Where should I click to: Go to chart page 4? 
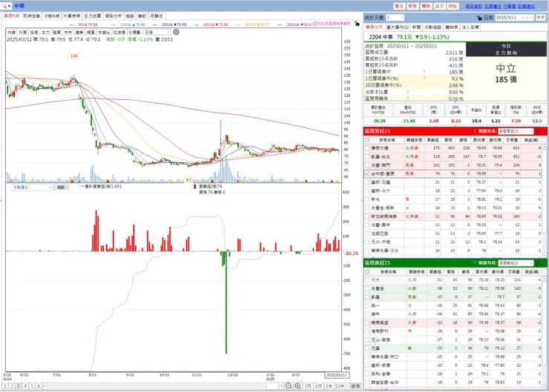25,386
